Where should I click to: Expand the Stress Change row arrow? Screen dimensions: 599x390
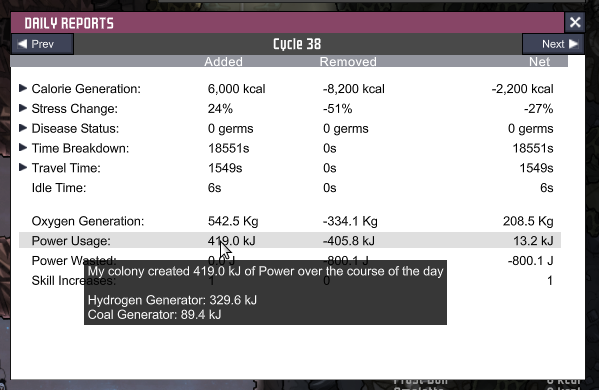(x=23, y=108)
